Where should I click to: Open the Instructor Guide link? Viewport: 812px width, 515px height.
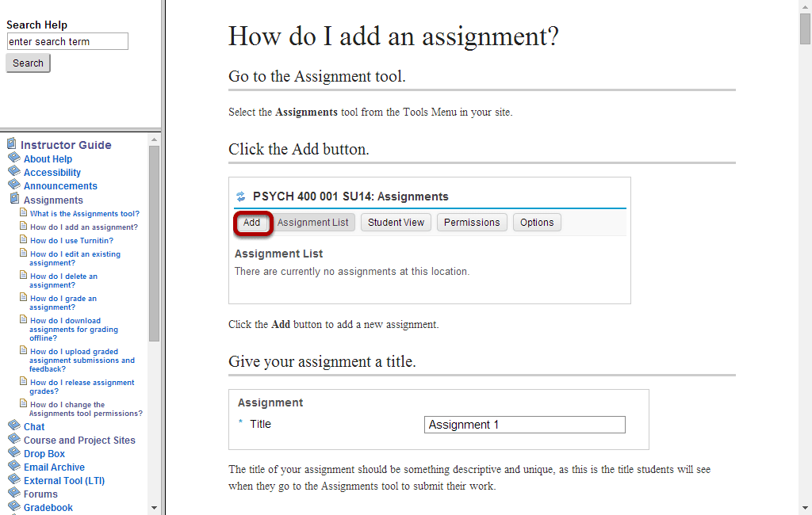click(x=66, y=145)
